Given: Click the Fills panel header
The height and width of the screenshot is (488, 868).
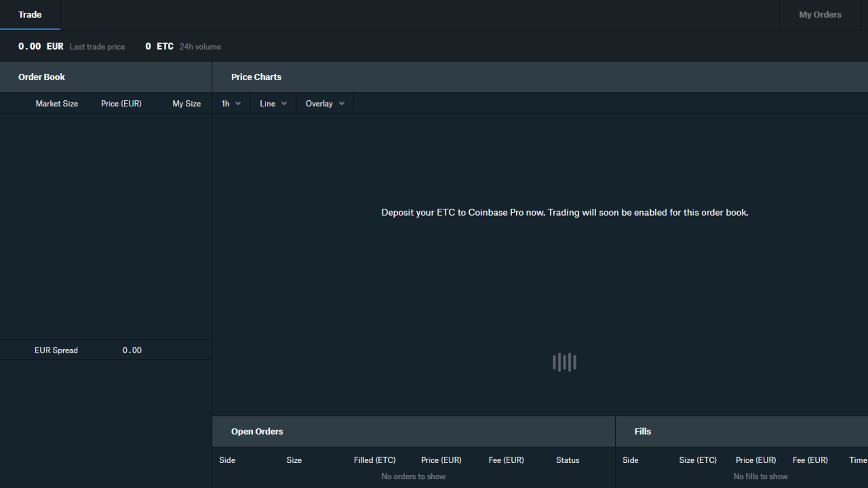Looking at the screenshot, I should (642, 431).
